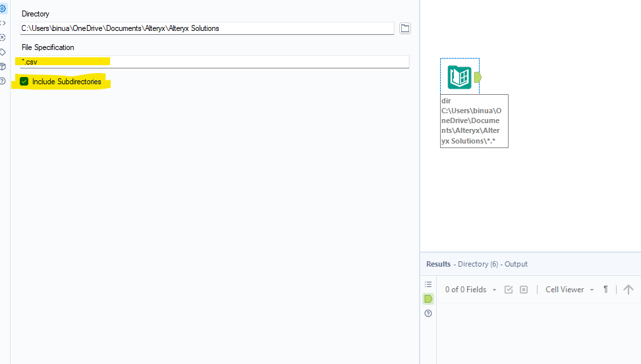The height and width of the screenshot is (364, 641).
Task: Open Results panel help question icon
Action: tap(428, 313)
